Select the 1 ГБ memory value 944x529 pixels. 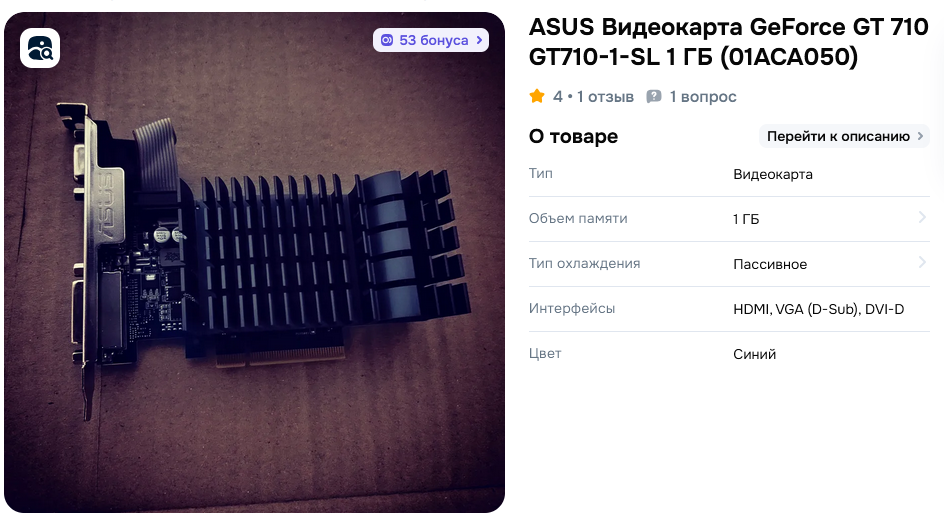(x=746, y=219)
